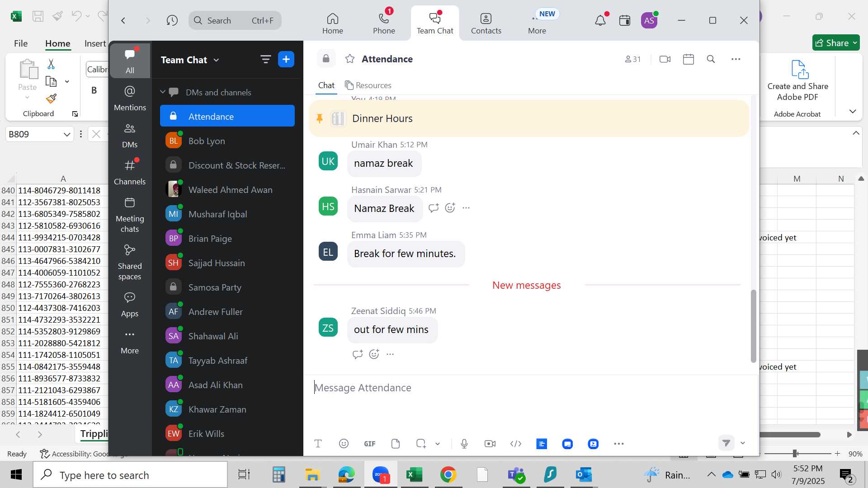Viewport: 868px width, 488px height.
Task: Open the Clipboard dialog launcher
Action: point(75,114)
